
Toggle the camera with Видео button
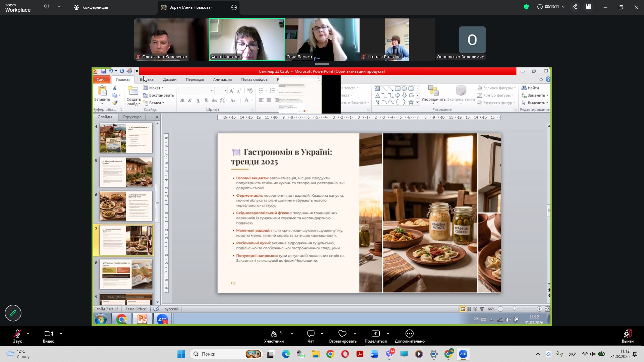click(x=49, y=334)
